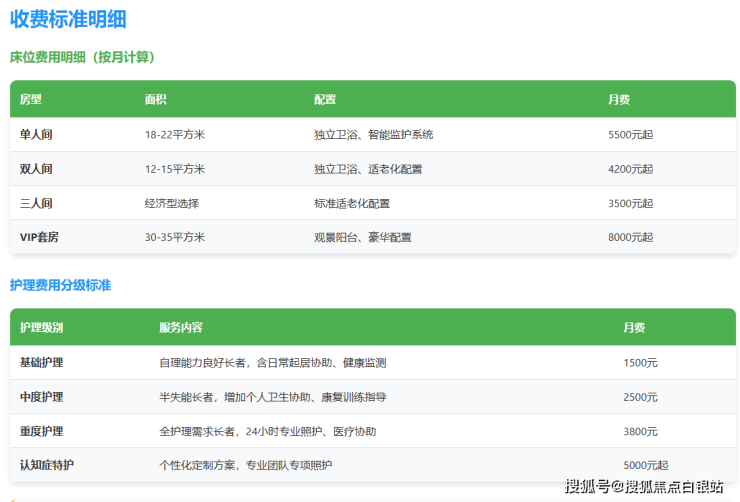Select the 服务内容 column header

(x=181, y=328)
